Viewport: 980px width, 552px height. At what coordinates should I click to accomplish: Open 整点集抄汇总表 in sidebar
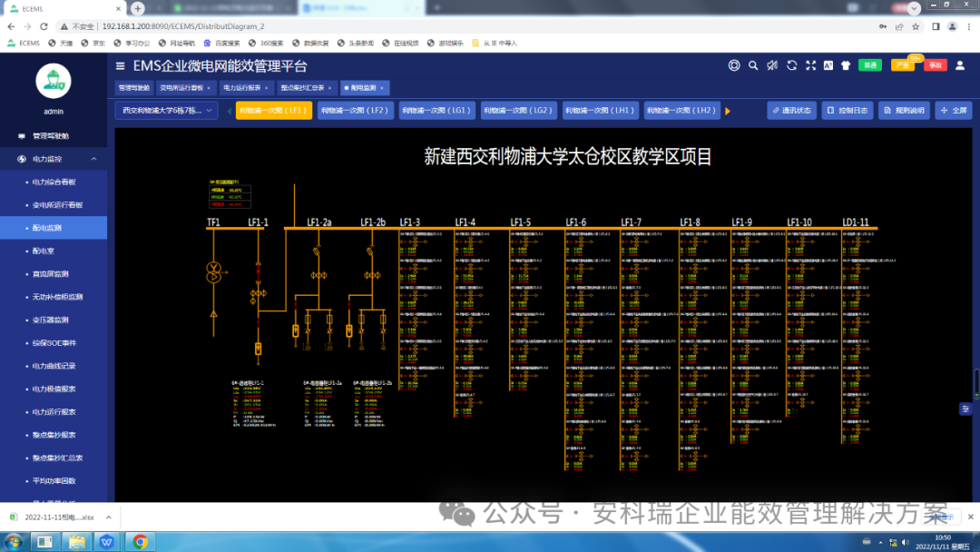[54, 458]
